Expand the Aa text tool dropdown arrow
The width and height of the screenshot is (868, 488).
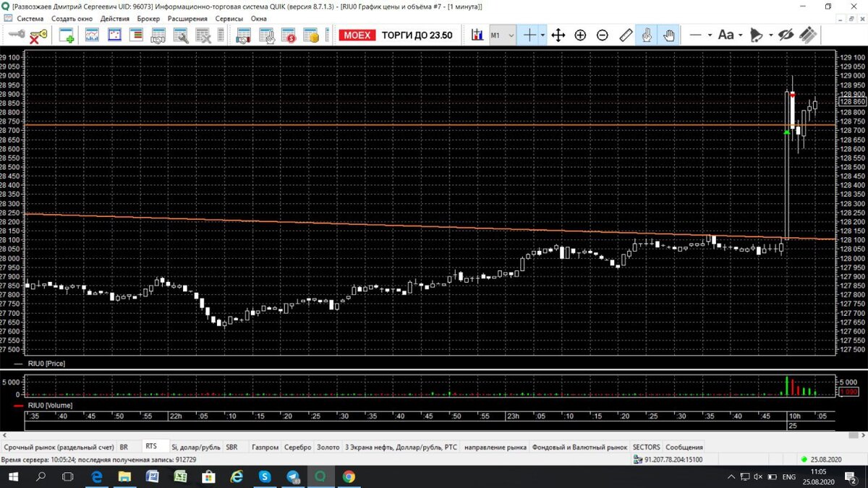pyautogui.click(x=740, y=35)
